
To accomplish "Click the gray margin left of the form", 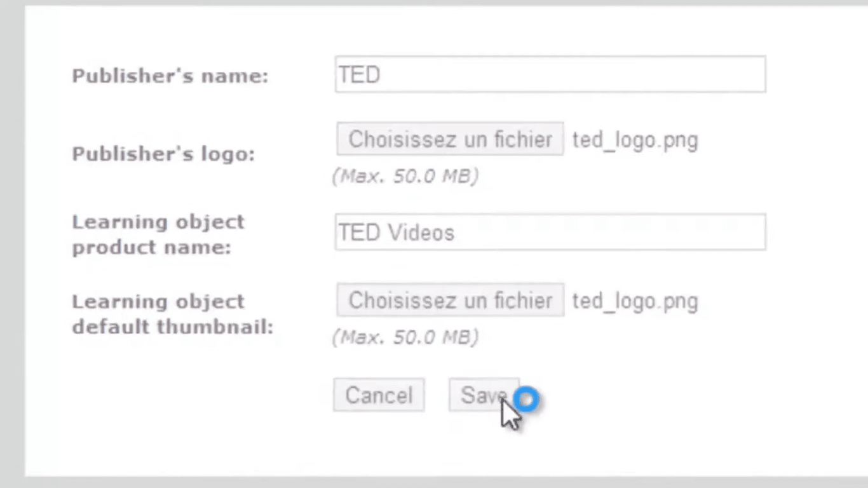I will (x=11, y=254).
